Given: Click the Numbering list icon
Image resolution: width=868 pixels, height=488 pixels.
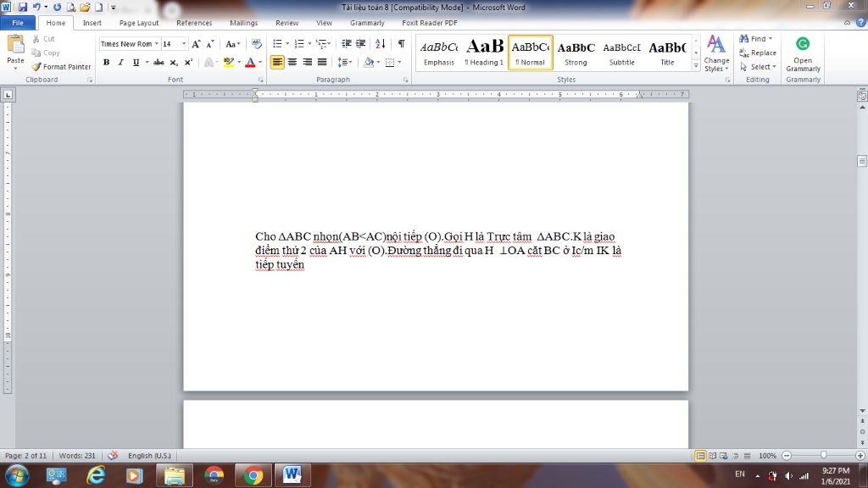Looking at the screenshot, I should (x=299, y=44).
